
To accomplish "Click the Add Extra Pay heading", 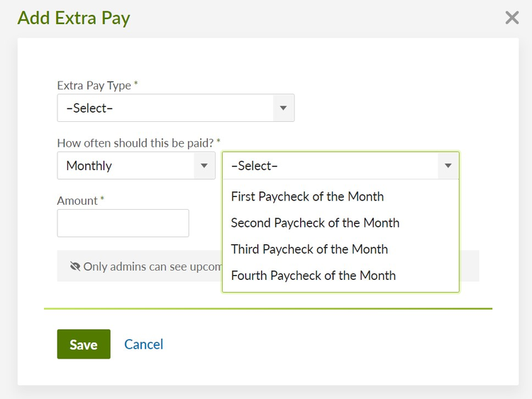I will pos(74,18).
